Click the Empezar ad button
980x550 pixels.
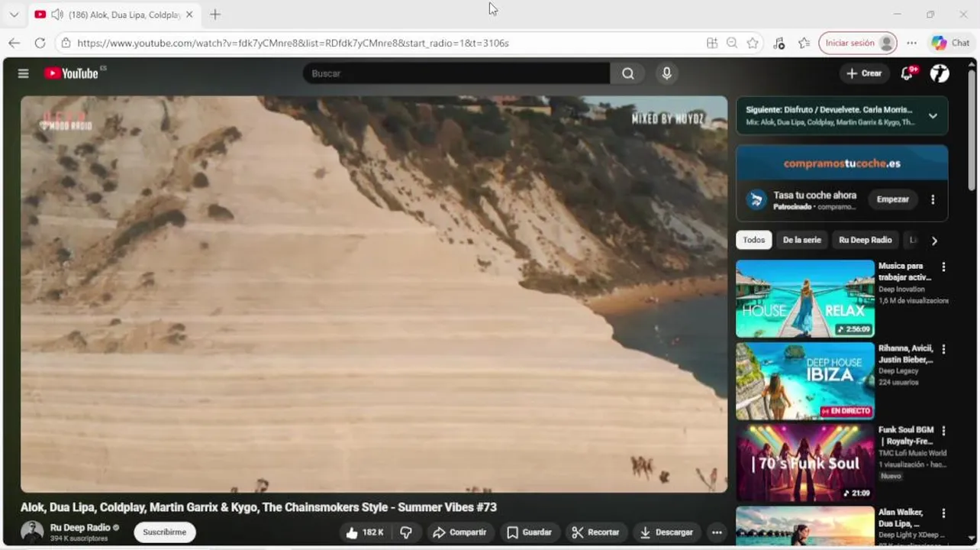pyautogui.click(x=892, y=199)
